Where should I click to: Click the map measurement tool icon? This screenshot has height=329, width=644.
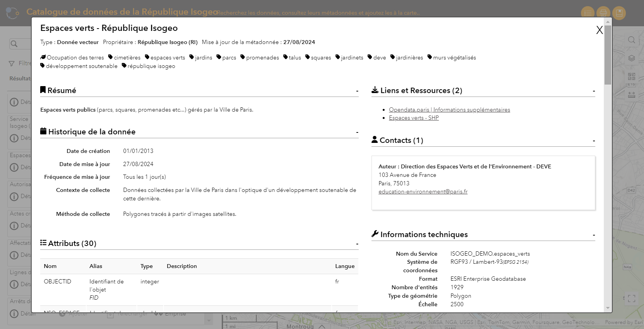632,95
